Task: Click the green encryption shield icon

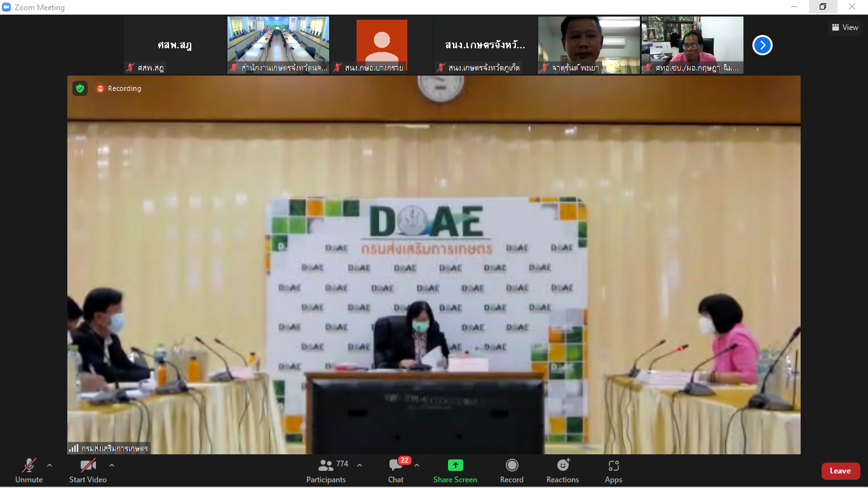Action: (79, 88)
